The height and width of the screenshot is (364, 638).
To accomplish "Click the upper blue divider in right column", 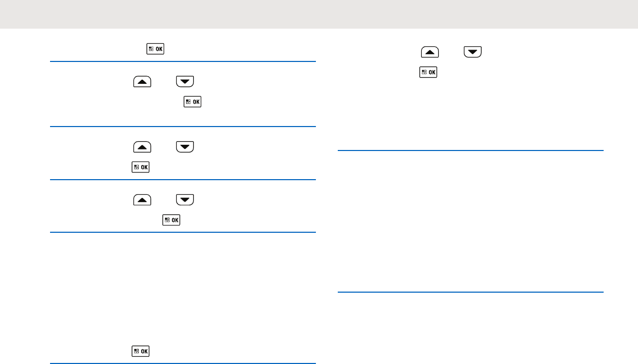I will [x=470, y=150].
